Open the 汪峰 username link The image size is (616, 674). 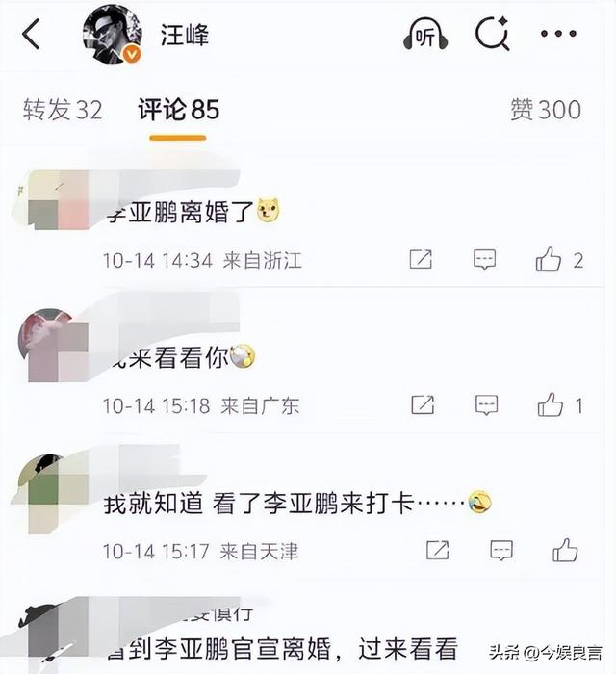pos(185,35)
